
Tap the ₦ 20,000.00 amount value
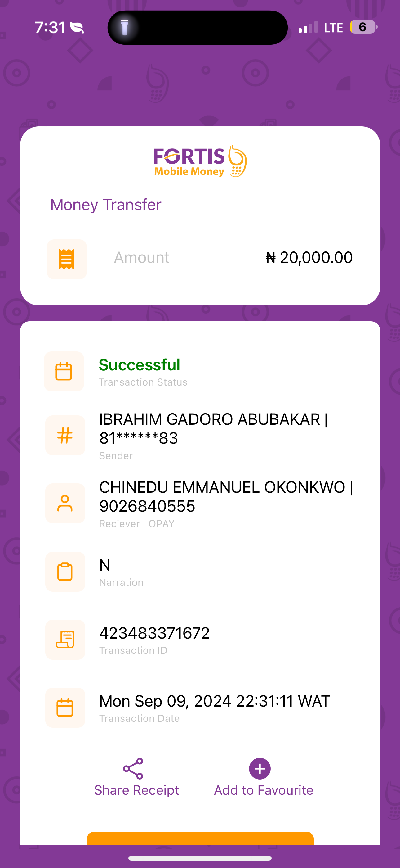309,258
